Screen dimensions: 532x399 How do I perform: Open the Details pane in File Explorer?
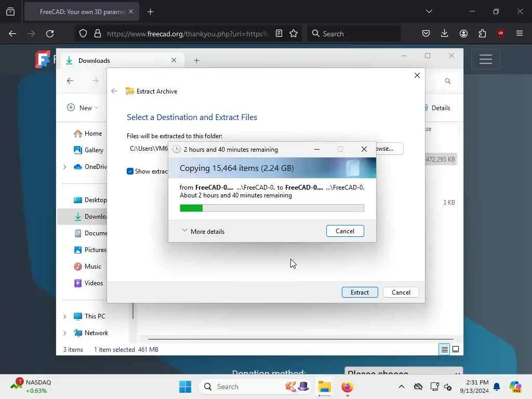click(x=437, y=108)
